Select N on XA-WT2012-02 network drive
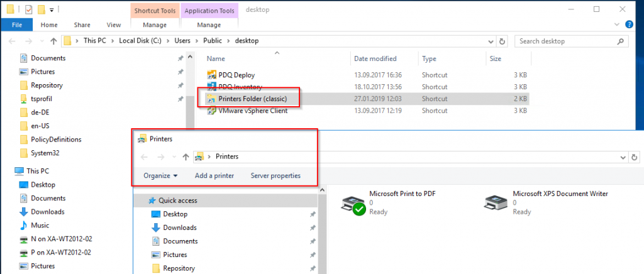 click(x=61, y=239)
